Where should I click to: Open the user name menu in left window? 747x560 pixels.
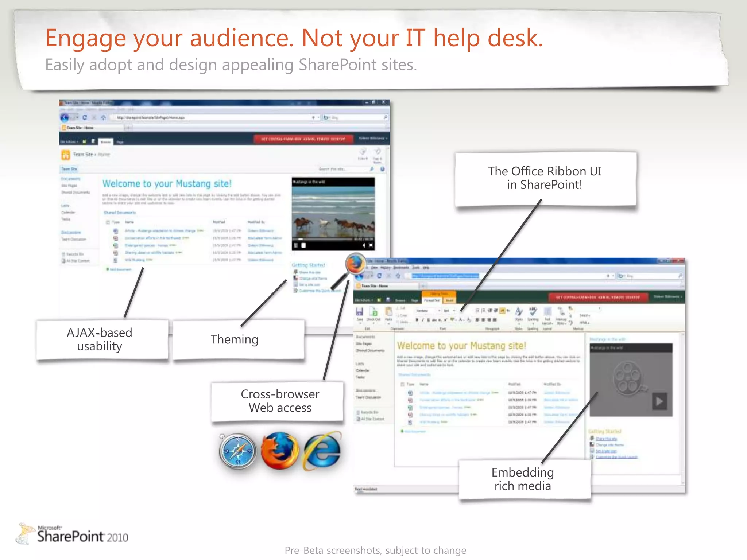(x=373, y=139)
